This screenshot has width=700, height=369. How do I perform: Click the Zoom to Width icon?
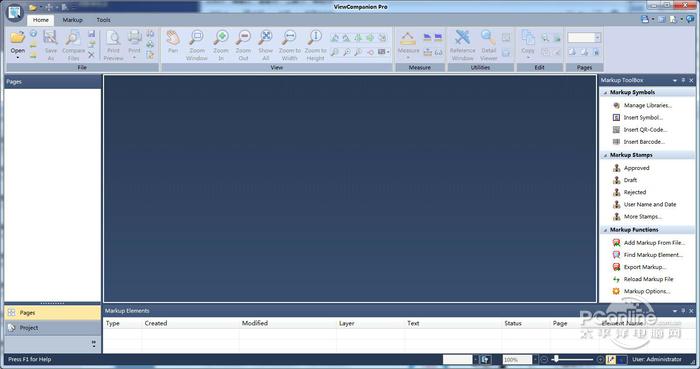[x=289, y=37]
